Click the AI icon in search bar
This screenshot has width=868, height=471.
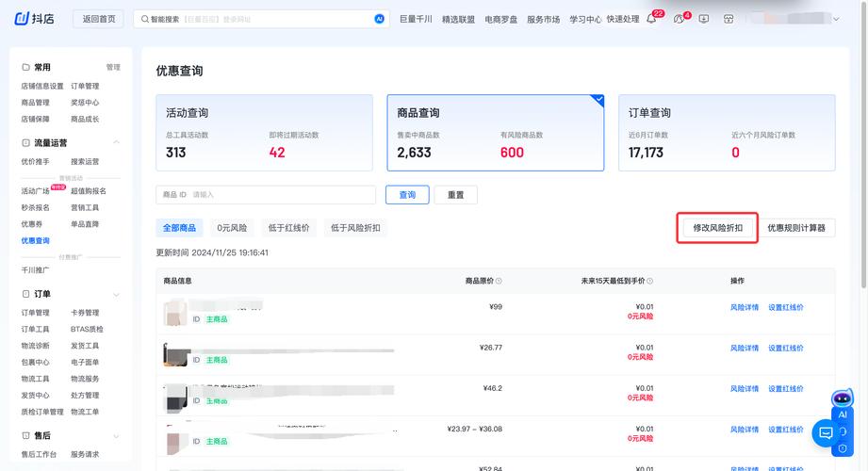379,19
